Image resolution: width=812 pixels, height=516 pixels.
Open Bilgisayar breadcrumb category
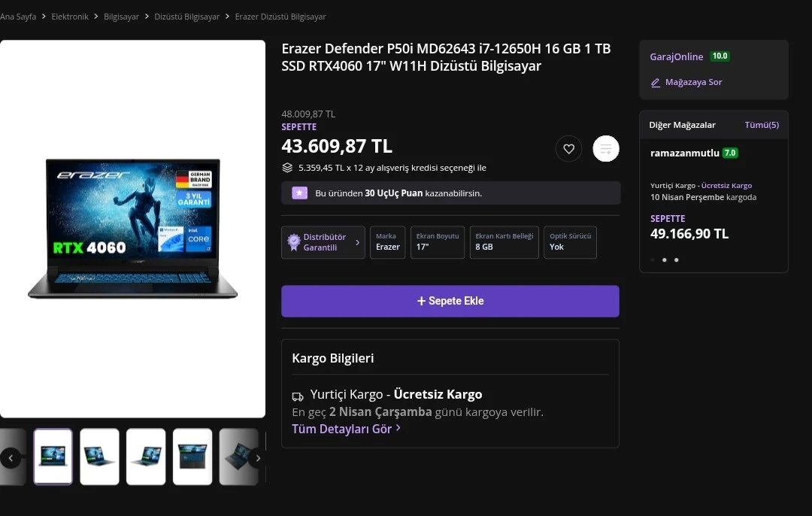coord(121,17)
